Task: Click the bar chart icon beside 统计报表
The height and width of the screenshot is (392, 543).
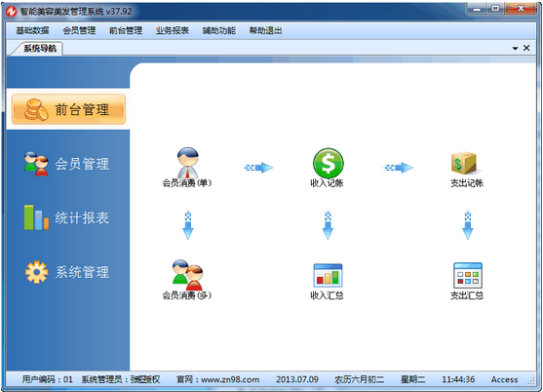Action: pyautogui.click(x=36, y=217)
